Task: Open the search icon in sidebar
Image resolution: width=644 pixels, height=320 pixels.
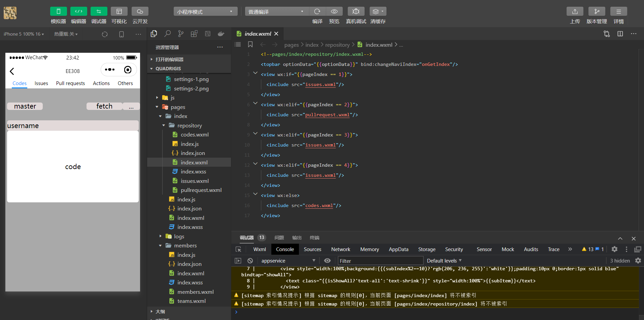Action: click(167, 34)
